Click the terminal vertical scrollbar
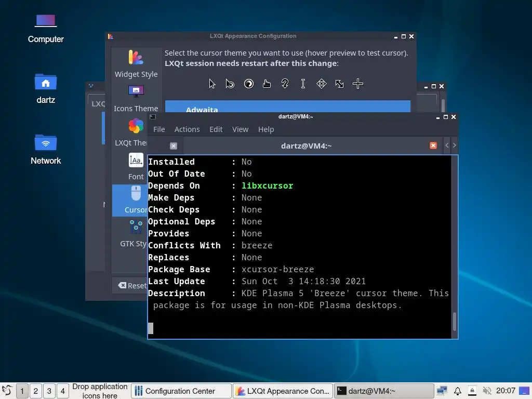The height and width of the screenshot is (399, 532). tap(455, 321)
